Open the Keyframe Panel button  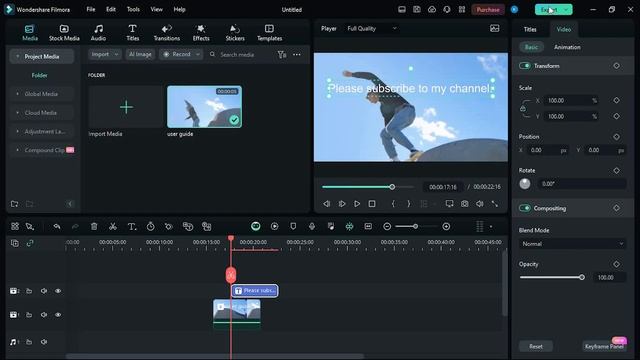tap(604, 346)
